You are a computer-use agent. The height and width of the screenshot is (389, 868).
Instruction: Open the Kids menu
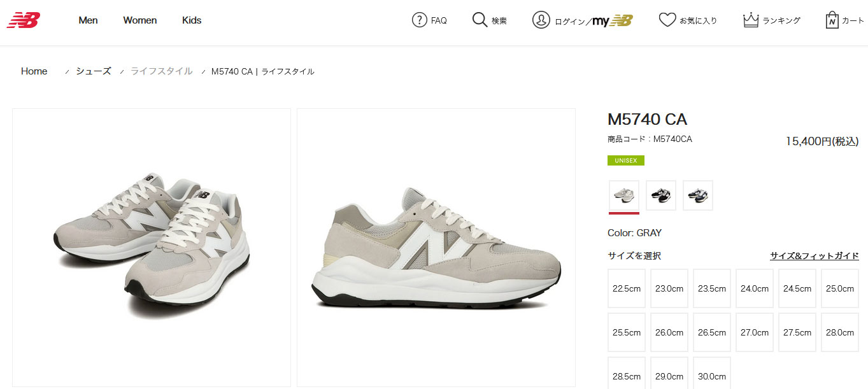pyautogui.click(x=192, y=20)
